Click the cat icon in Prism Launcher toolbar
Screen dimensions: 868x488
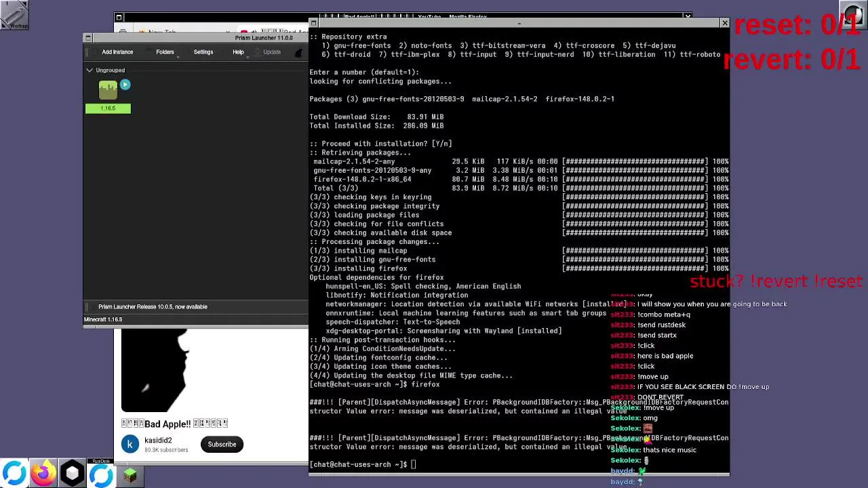point(299,52)
